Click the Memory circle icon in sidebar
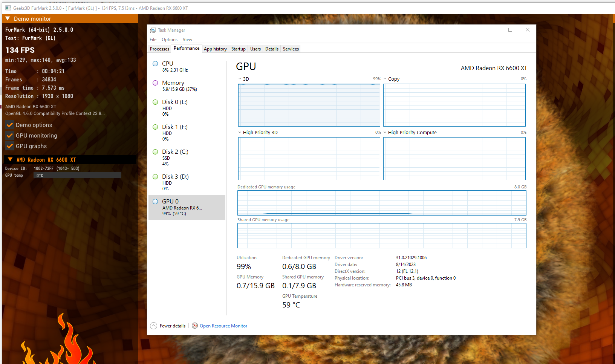615x364 pixels. (x=155, y=83)
